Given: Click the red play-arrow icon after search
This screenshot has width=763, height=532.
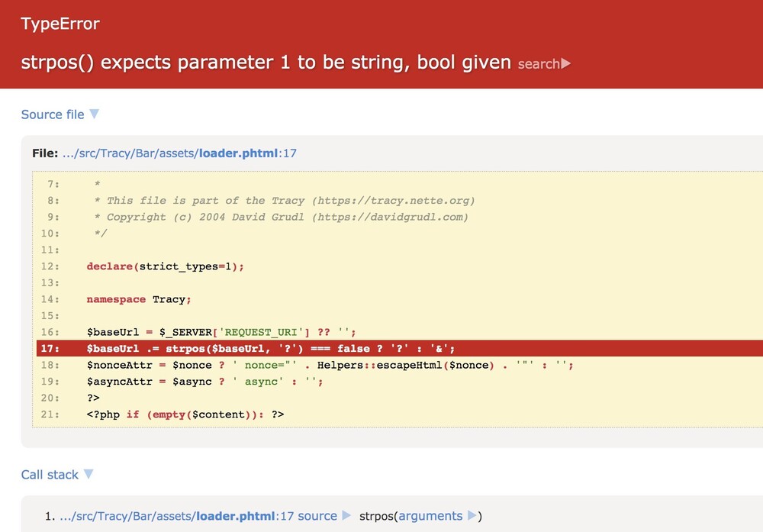Looking at the screenshot, I should tap(565, 64).
